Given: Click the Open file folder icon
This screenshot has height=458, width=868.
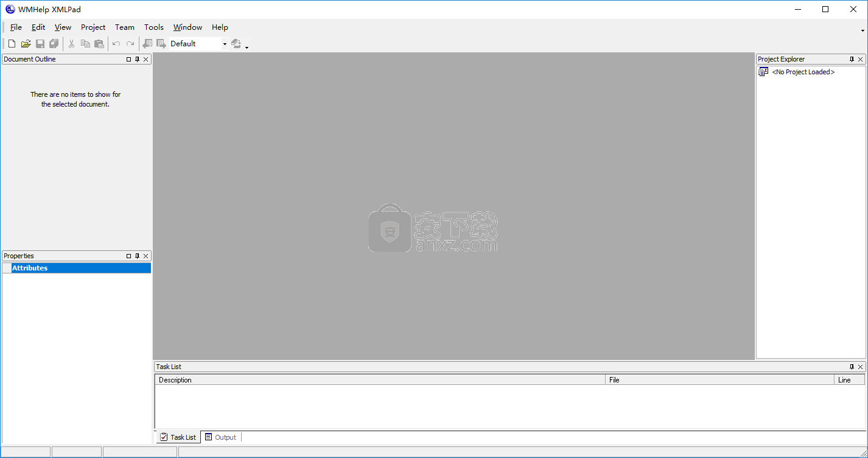Looking at the screenshot, I should 26,44.
